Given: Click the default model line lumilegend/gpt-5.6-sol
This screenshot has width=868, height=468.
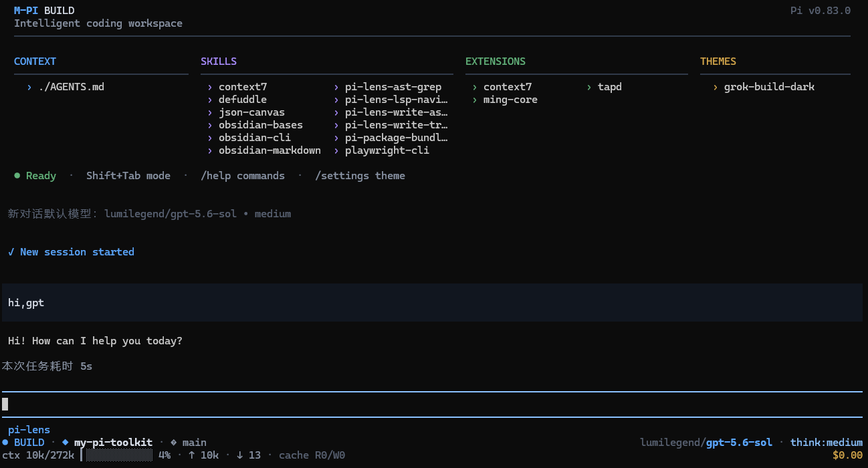Looking at the screenshot, I should point(149,214).
